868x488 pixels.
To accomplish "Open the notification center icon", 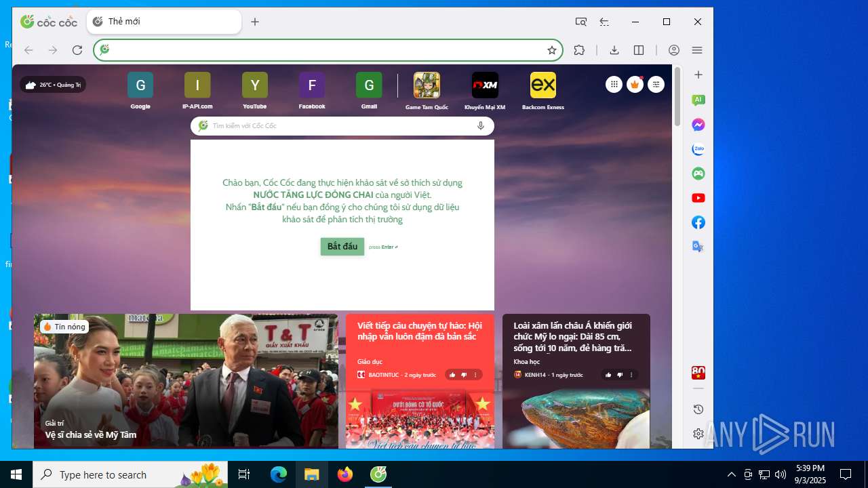I will [x=846, y=474].
